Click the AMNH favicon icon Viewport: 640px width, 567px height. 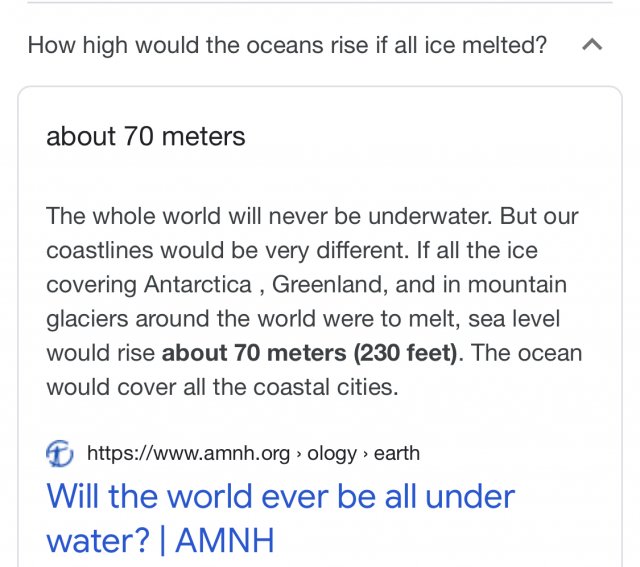click(x=60, y=453)
